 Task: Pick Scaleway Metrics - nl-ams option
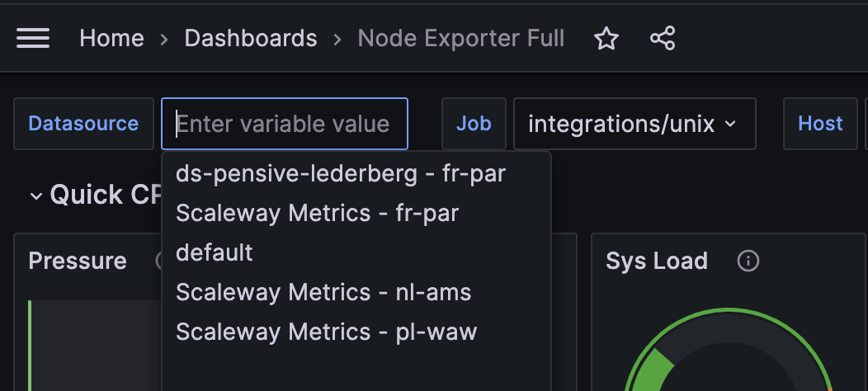[323, 292]
